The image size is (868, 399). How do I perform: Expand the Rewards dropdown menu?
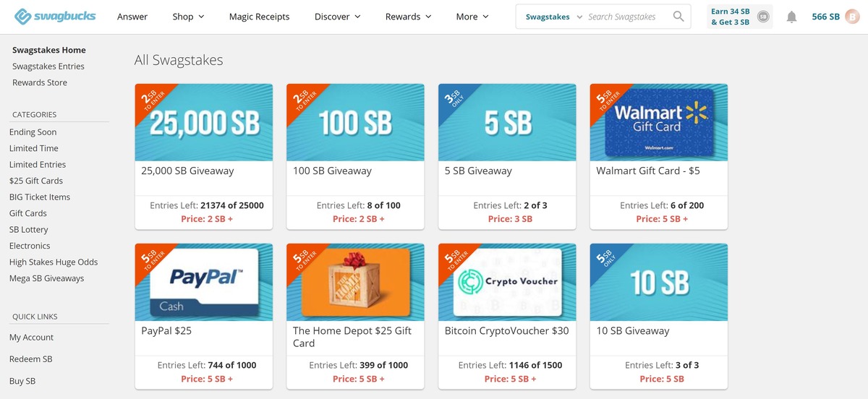click(408, 17)
